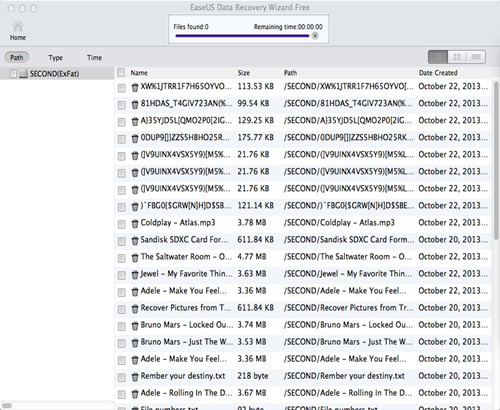Sort by Path column header

[290, 73]
